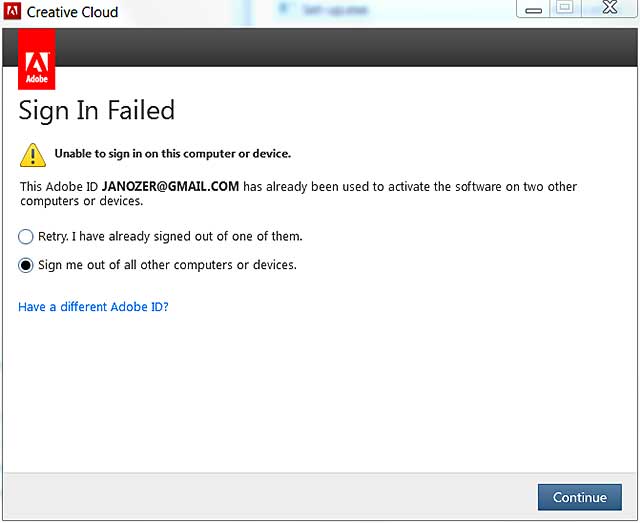This screenshot has height=523, width=640.
Task: Click the yellow warning triangle icon
Action: pyautogui.click(x=33, y=155)
